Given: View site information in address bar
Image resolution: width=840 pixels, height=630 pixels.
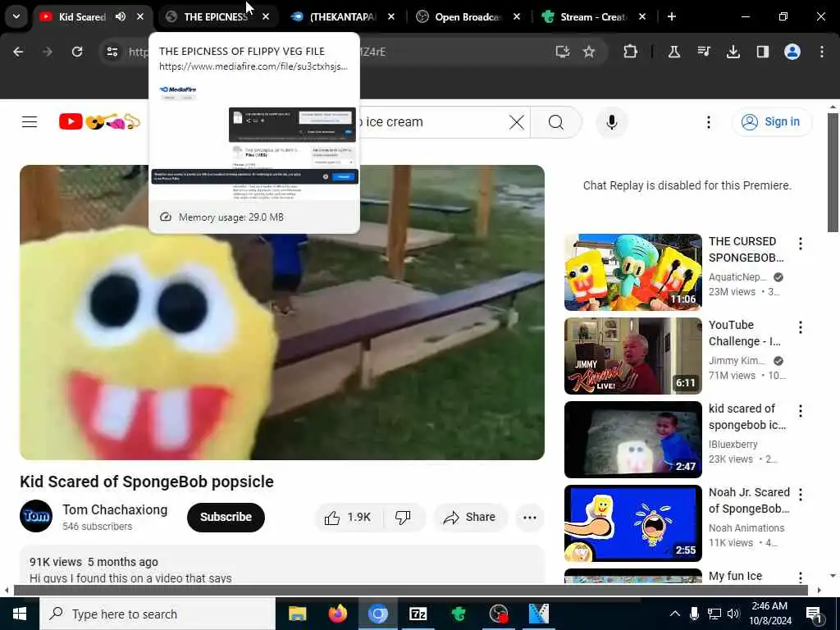Looking at the screenshot, I should coord(112,52).
